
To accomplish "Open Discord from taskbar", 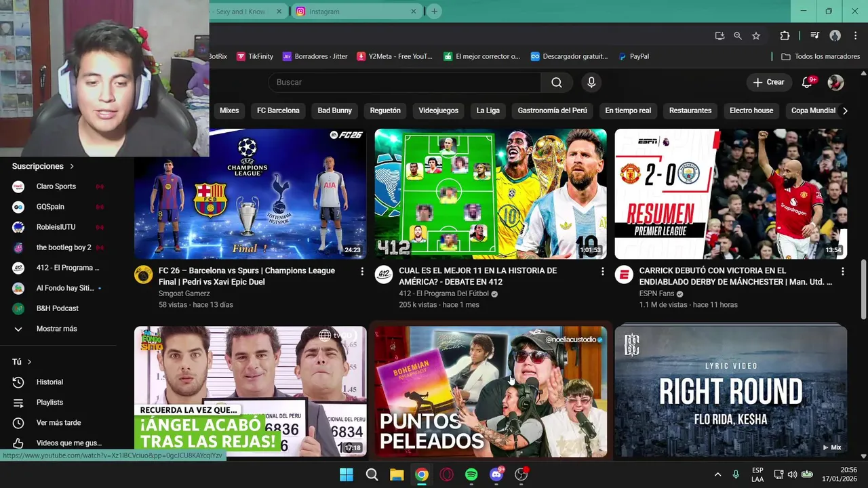I will click(x=496, y=474).
